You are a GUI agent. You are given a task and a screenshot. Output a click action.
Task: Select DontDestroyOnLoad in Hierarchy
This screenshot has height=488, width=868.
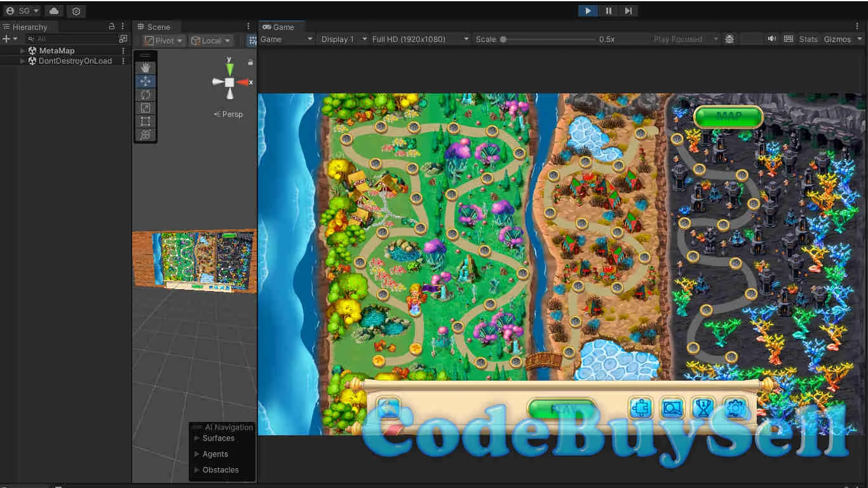(x=65, y=61)
